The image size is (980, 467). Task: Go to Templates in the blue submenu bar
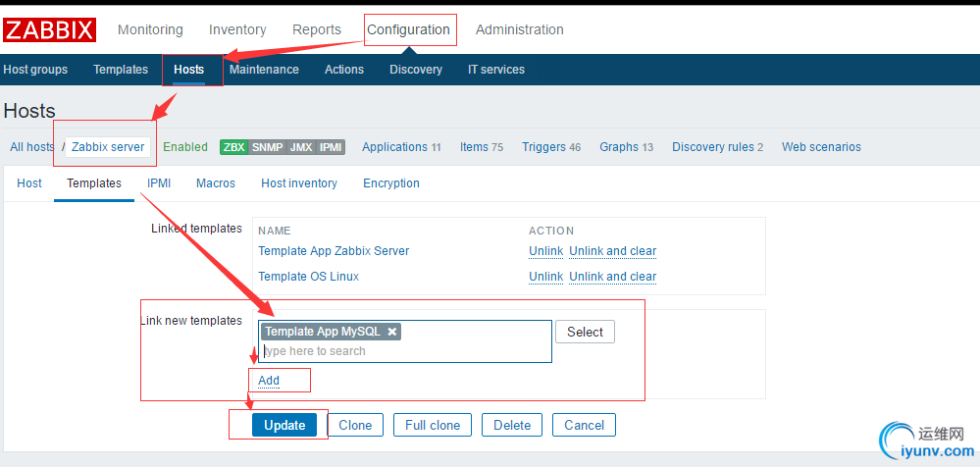121,70
